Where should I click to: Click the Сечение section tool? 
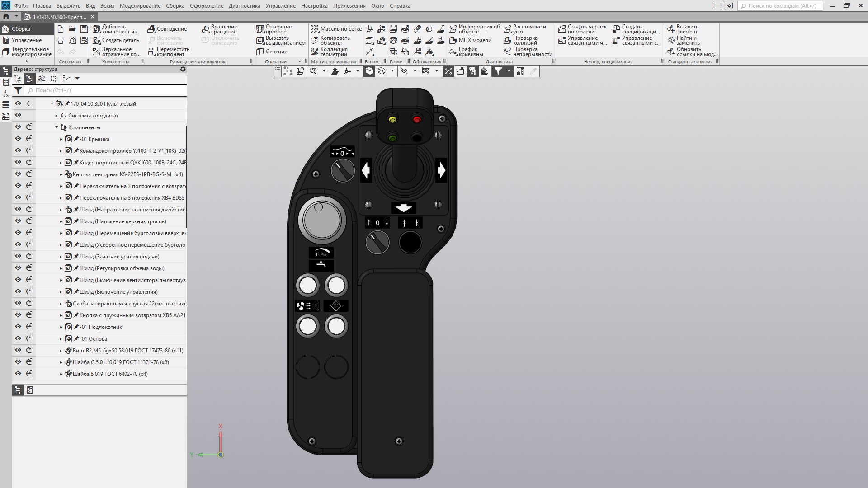click(x=272, y=52)
